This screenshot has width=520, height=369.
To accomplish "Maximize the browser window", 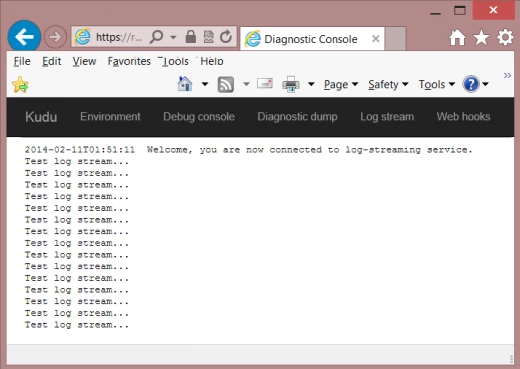I will coord(460,11).
